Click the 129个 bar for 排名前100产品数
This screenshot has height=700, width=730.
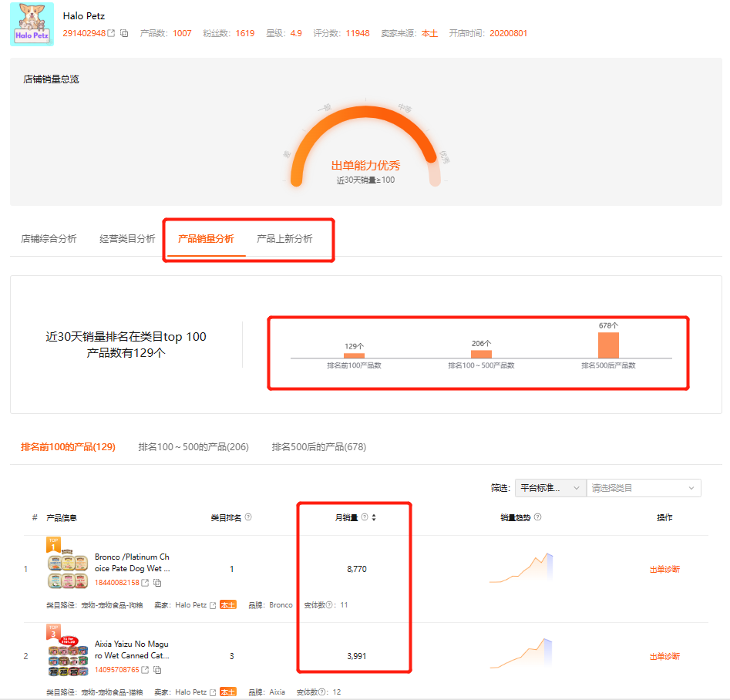click(x=354, y=355)
